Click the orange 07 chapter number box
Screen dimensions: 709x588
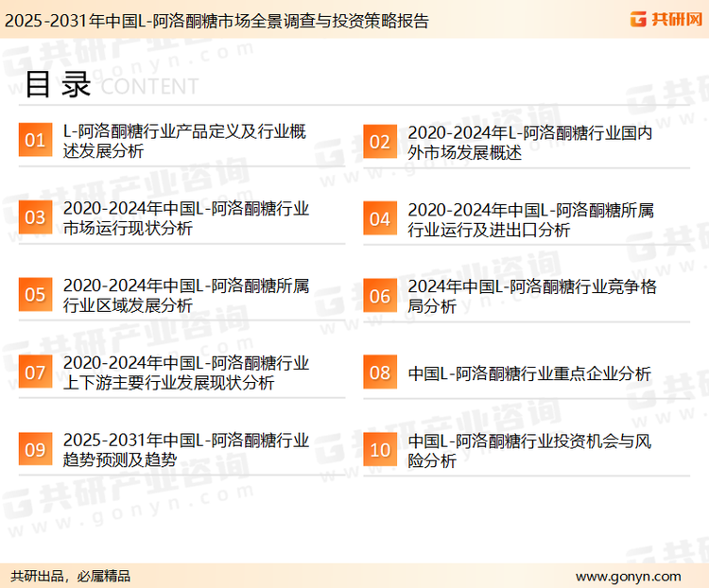click(x=35, y=372)
